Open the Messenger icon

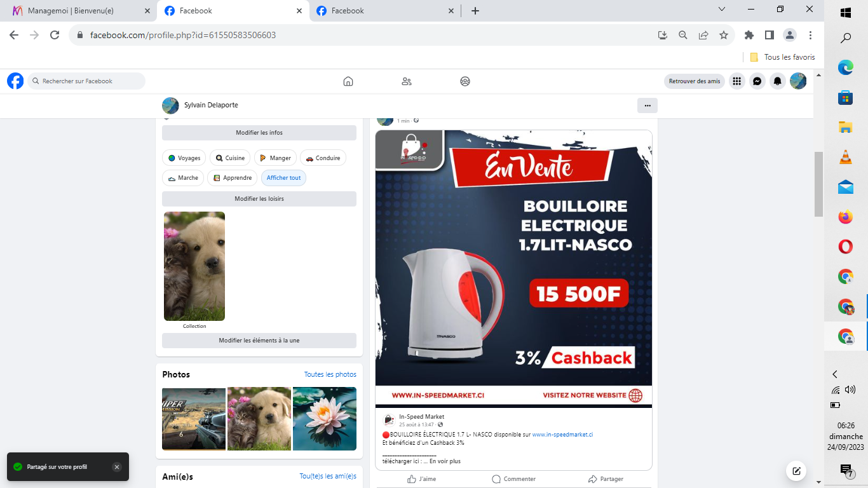pyautogui.click(x=757, y=81)
